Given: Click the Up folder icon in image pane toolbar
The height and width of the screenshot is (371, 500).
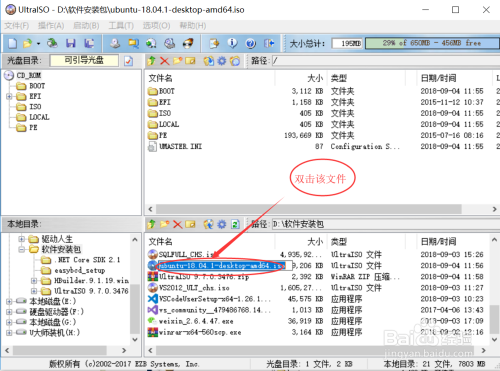Looking at the screenshot, I should point(151,61).
